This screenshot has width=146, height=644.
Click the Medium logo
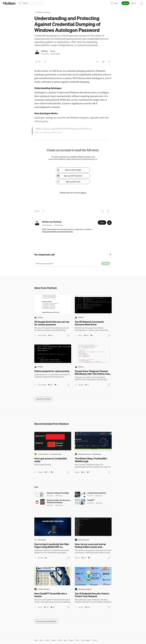click(x=9, y=3)
